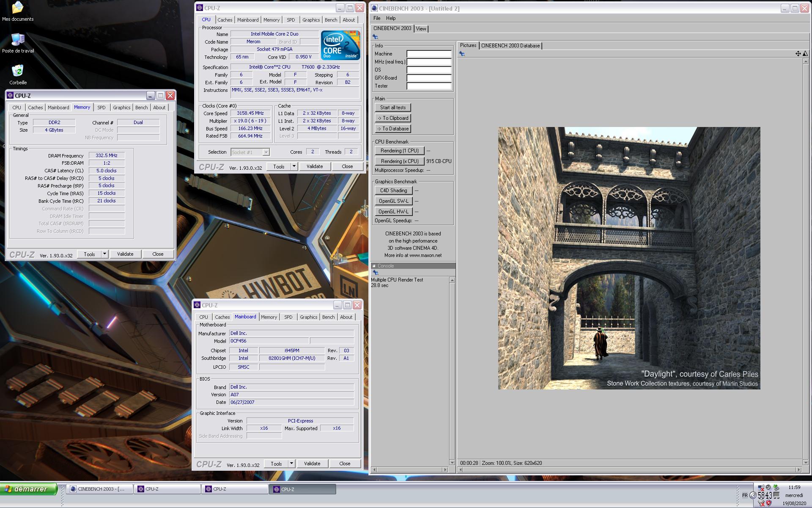Open Tools dropdown arrow in Mainboard CPU-Z window
This screenshot has height=508, width=812.
pos(291,464)
